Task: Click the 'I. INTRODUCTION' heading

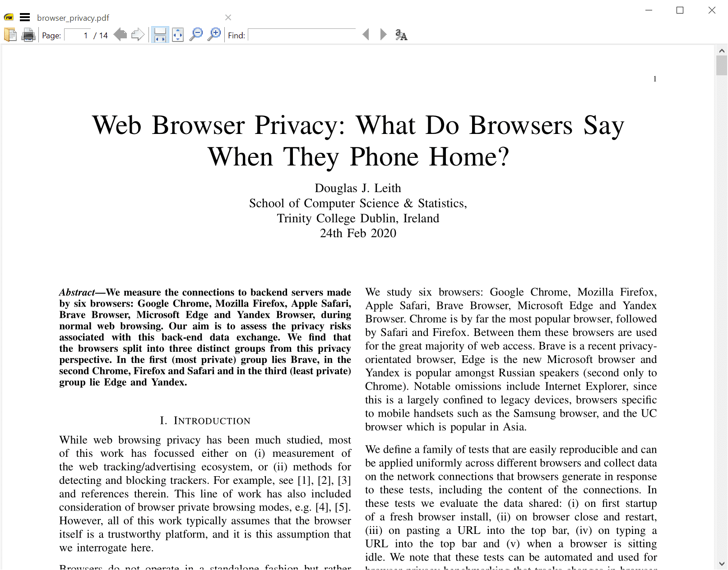Action: coord(205,421)
